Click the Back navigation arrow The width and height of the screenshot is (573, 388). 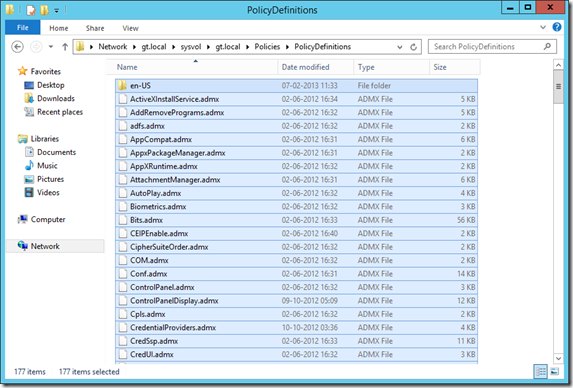click(x=17, y=47)
